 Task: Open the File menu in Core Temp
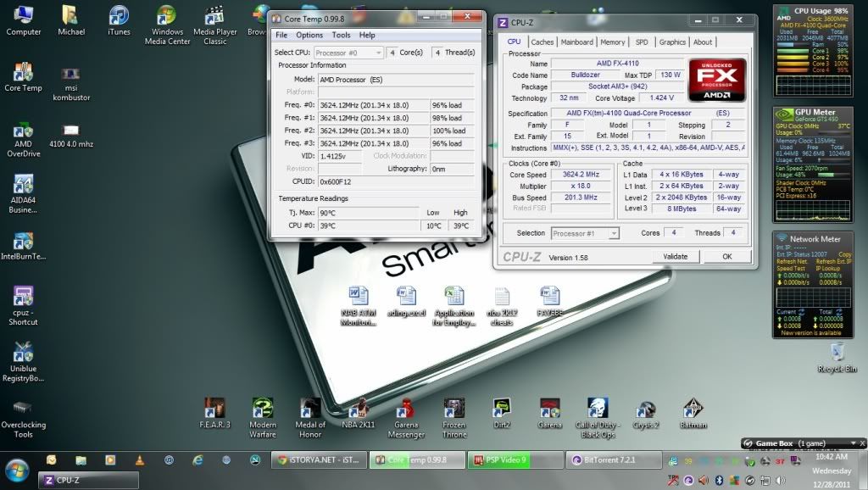tap(281, 35)
